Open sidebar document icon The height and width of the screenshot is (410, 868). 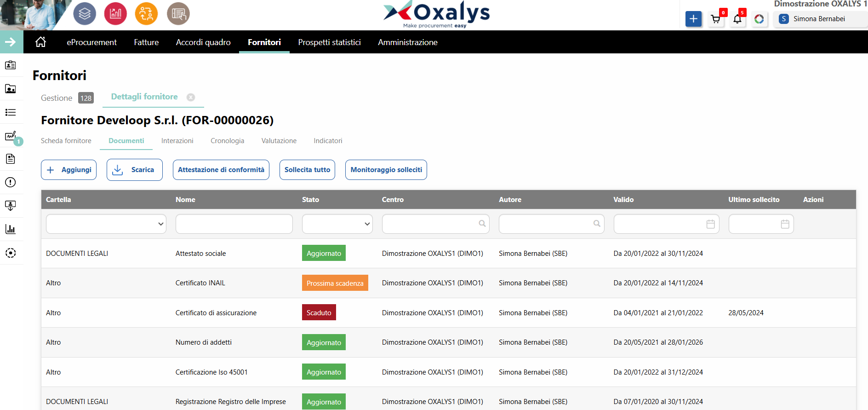(11, 159)
